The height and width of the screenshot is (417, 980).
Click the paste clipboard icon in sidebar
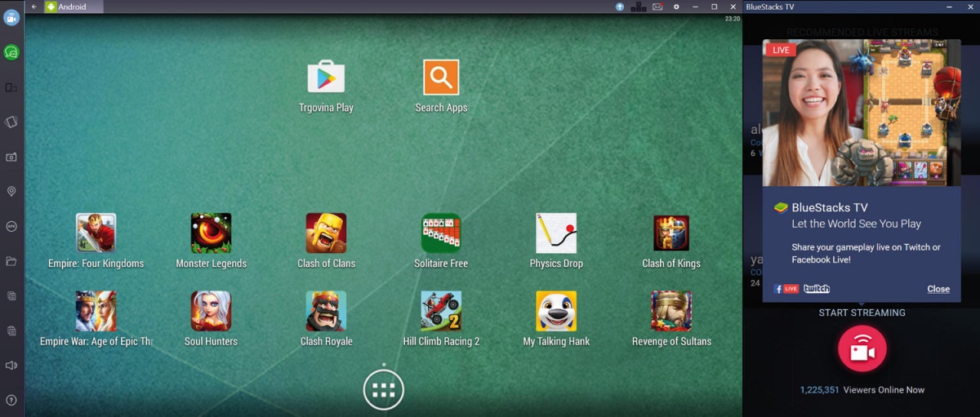11,330
